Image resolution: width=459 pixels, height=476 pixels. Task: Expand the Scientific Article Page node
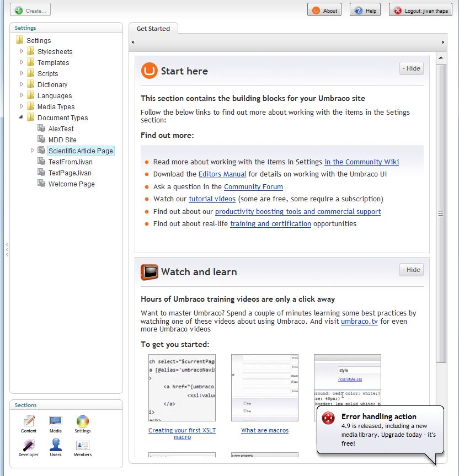point(33,150)
